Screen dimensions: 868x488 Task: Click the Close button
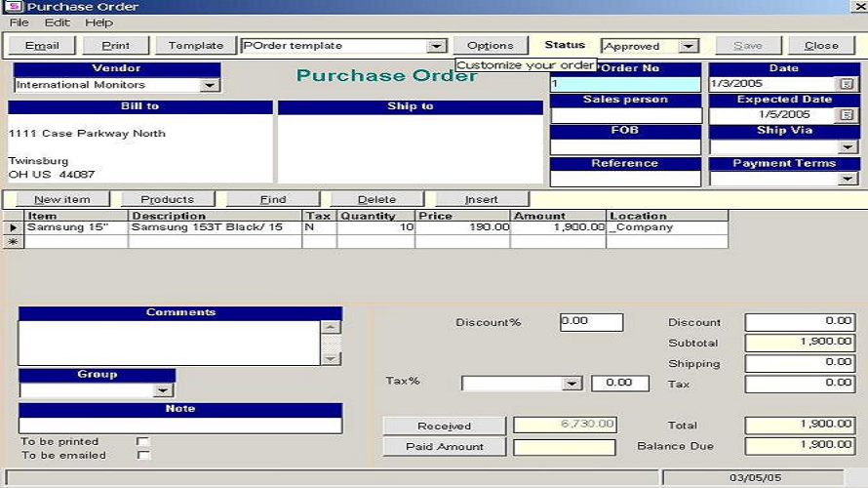click(821, 46)
